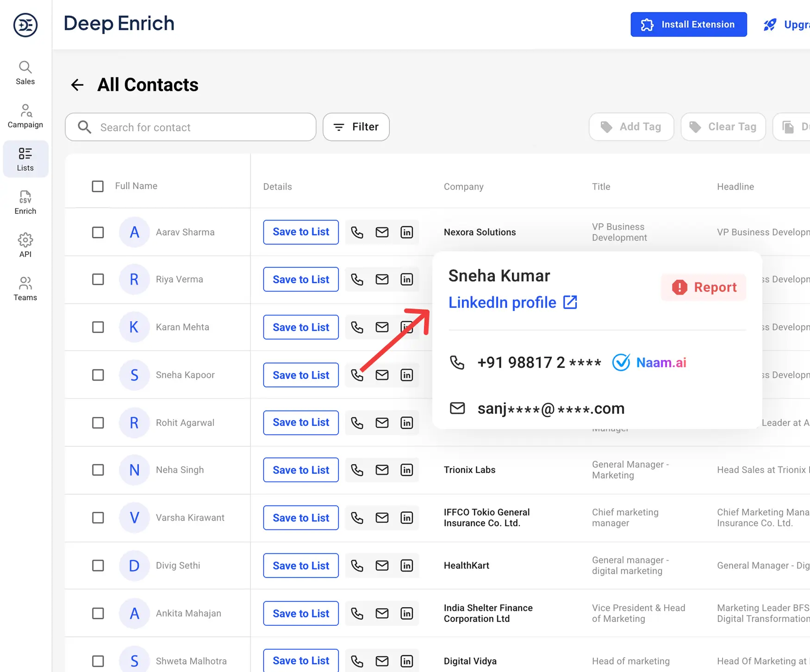The image size is (810, 672).
Task: Report Sneha Kumar's contact details
Action: (704, 287)
